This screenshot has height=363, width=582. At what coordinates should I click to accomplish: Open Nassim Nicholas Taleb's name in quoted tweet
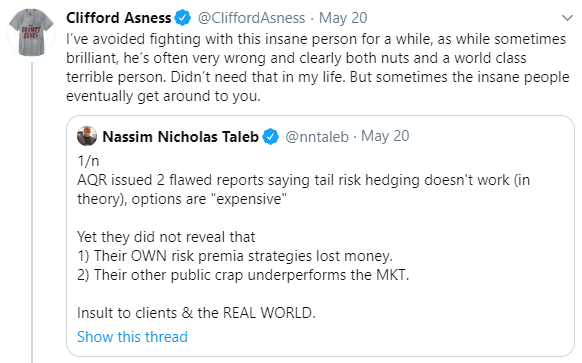[180, 137]
